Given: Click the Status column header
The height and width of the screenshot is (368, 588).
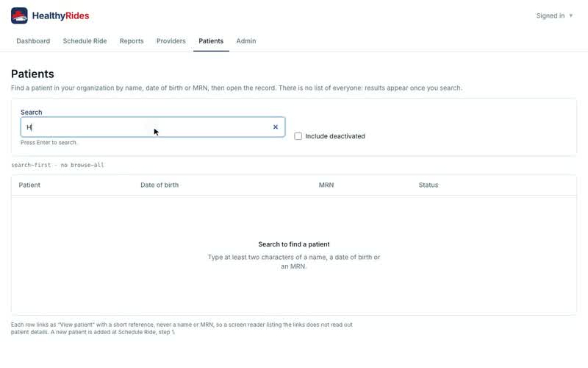Looking at the screenshot, I should pyautogui.click(x=429, y=185).
